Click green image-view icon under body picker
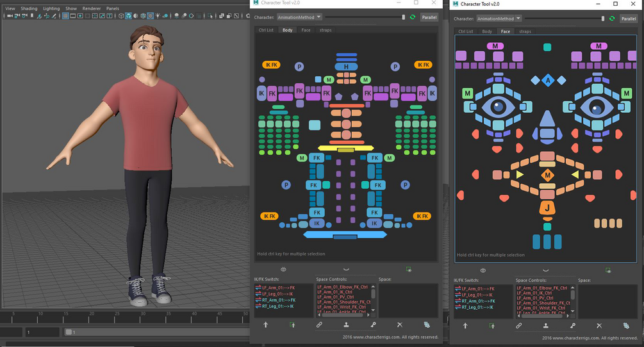Screen dimensions: 644x347 pos(409,269)
